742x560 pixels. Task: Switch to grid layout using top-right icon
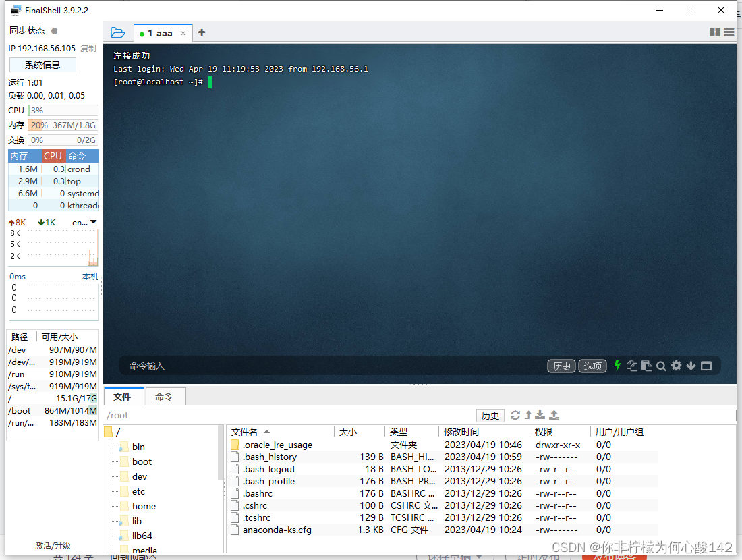click(715, 32)
